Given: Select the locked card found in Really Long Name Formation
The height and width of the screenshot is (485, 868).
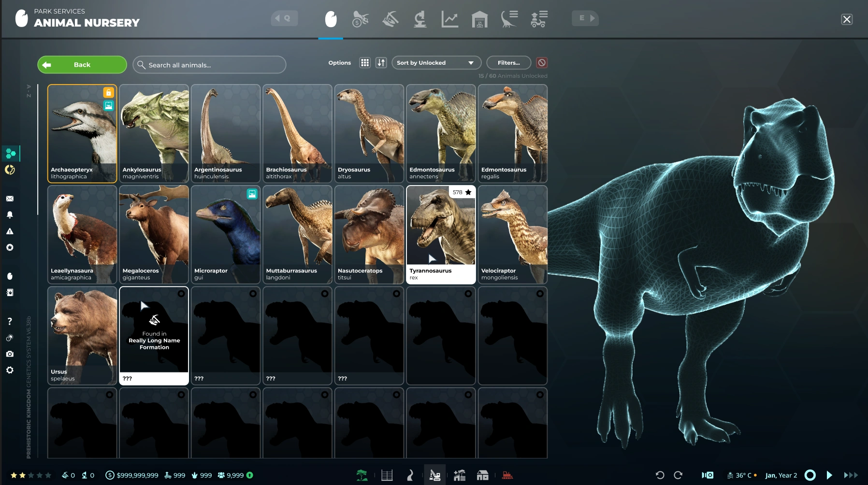Looking at the screenshot, I should [x=154, y=336].
